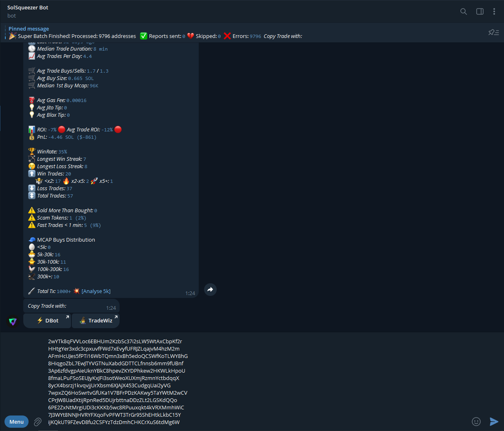
Task: Open the pinned messages list icon
Action: pos(493,32)
